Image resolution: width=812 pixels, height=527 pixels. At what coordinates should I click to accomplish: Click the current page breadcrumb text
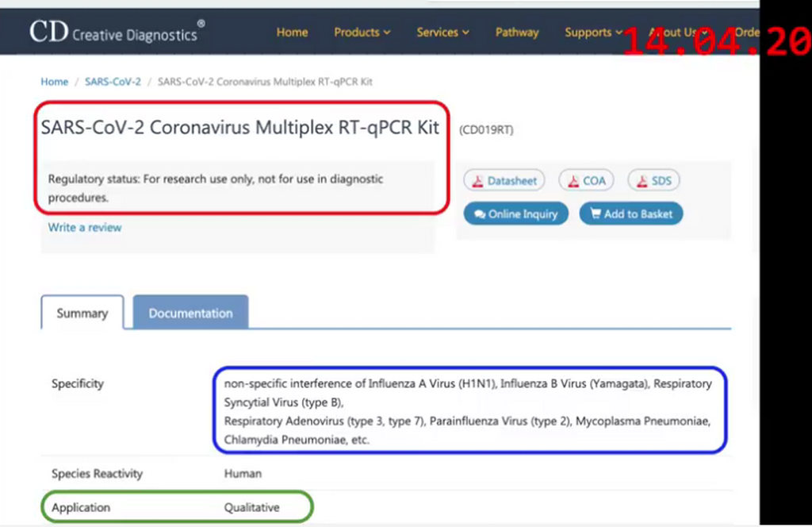[x=265, y=82]
